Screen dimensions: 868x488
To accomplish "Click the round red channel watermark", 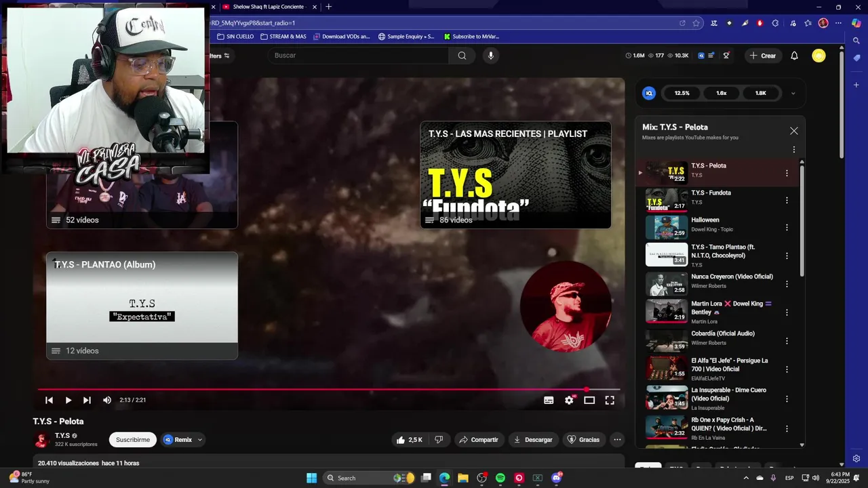I will (x=566, y=306).
